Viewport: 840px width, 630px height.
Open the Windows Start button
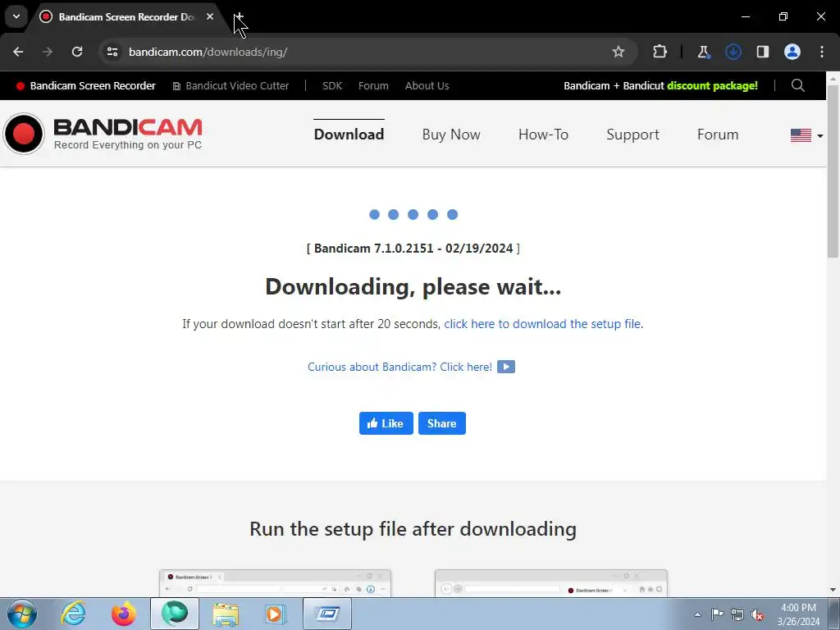(21, 614)
